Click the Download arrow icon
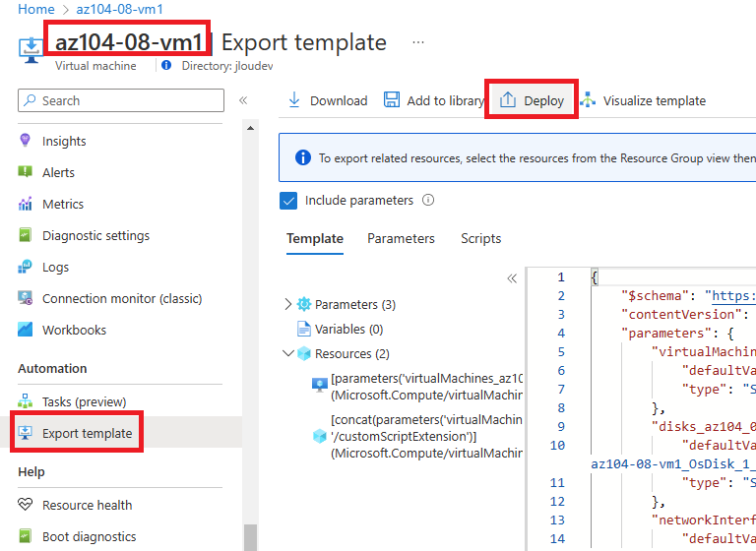Screen dimensions: 756x551 (293, 99)
